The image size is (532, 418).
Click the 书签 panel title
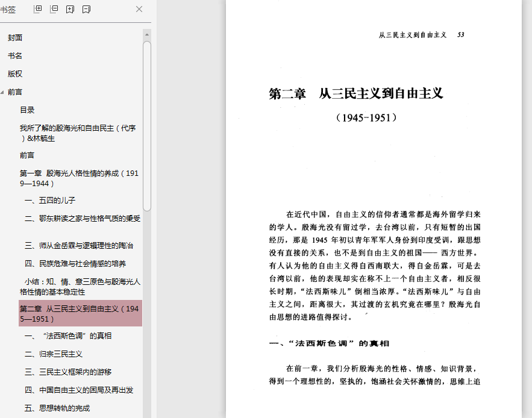pos(8,10)
